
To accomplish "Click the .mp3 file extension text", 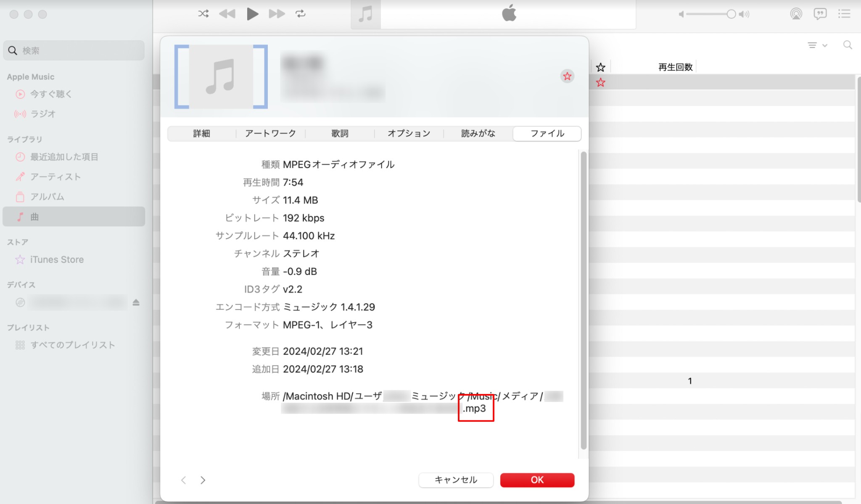I will [474, 409].
